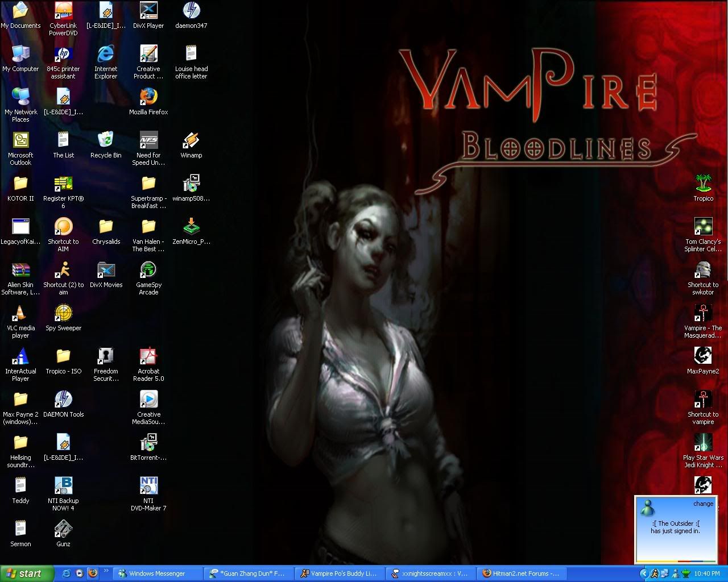
Task: Open Alien Skin Software archive icon
Action: (20, 277)
